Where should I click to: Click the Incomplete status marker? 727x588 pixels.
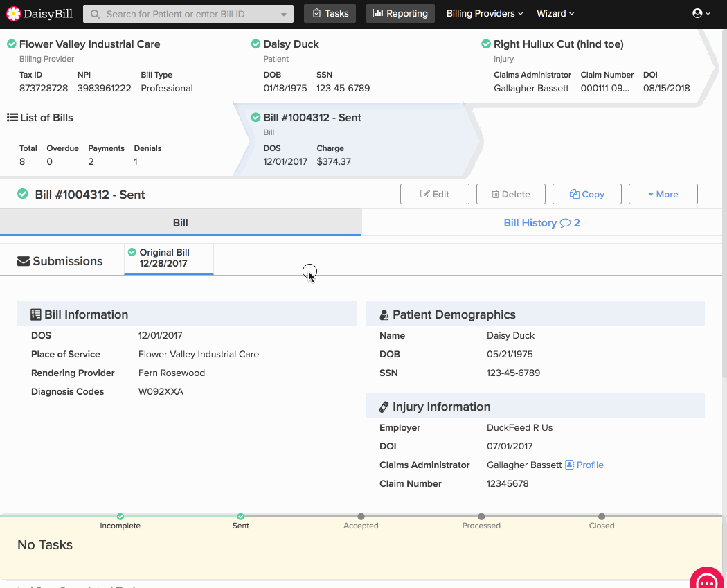click(x=120, y=516)
